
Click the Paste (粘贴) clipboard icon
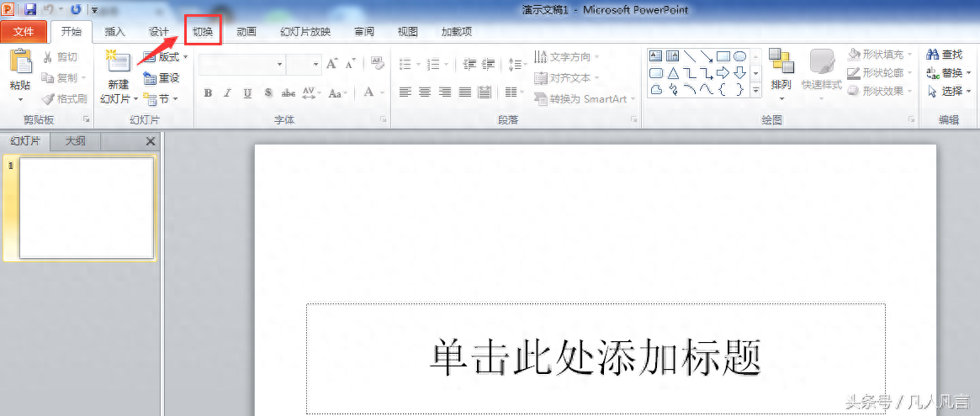pos(21,62)
